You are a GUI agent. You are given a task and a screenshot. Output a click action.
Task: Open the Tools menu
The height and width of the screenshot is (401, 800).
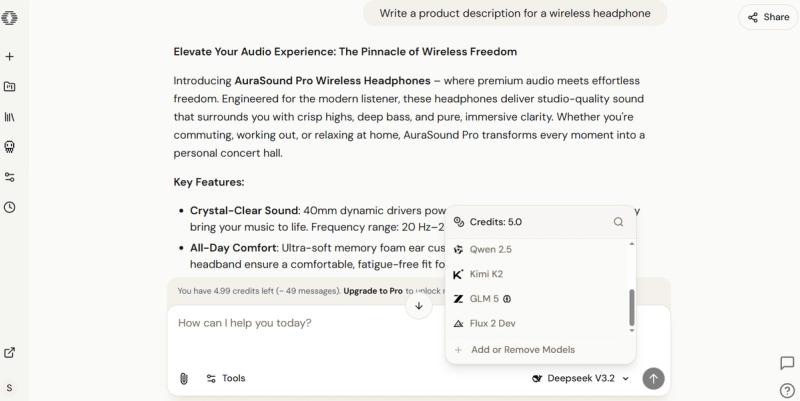(x=226, y=378)
